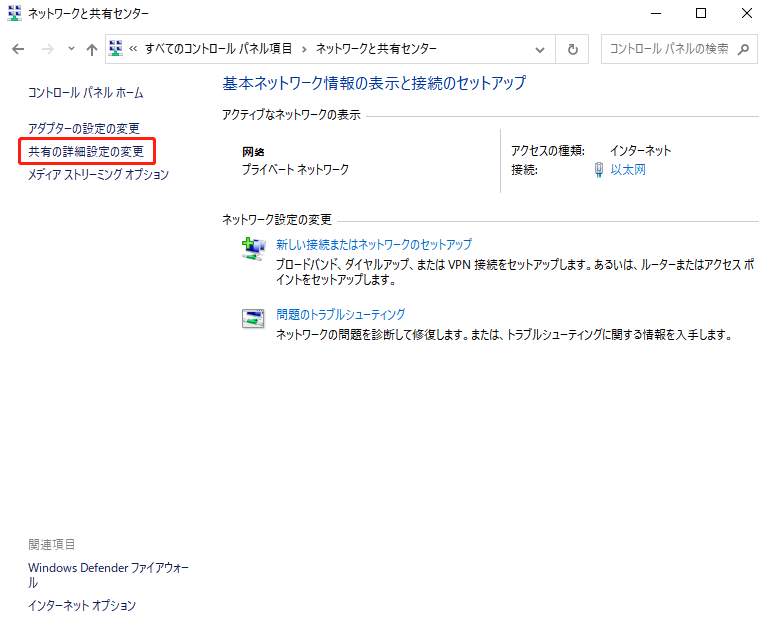Screen dimensions: 770x633
Task: Maximize the ネットワークと共有センター window
Action: point(701,13)
